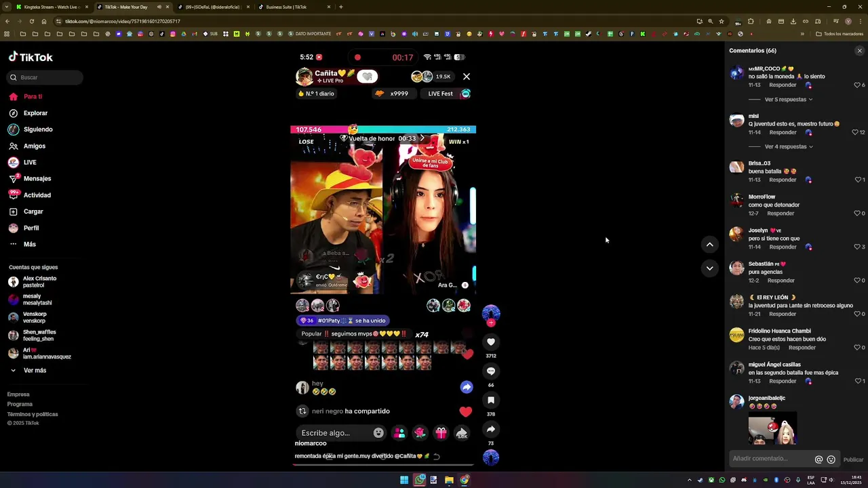Open the spinning sound disc icon
Screen dimensions: 868x488
(x=491, y=457)
